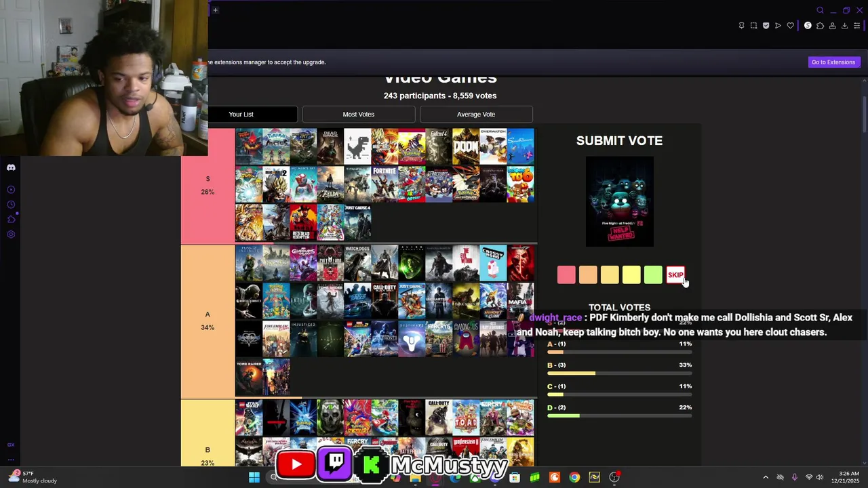Switch to the Average Vote tab
868x488 pixels.
[476, 115]
